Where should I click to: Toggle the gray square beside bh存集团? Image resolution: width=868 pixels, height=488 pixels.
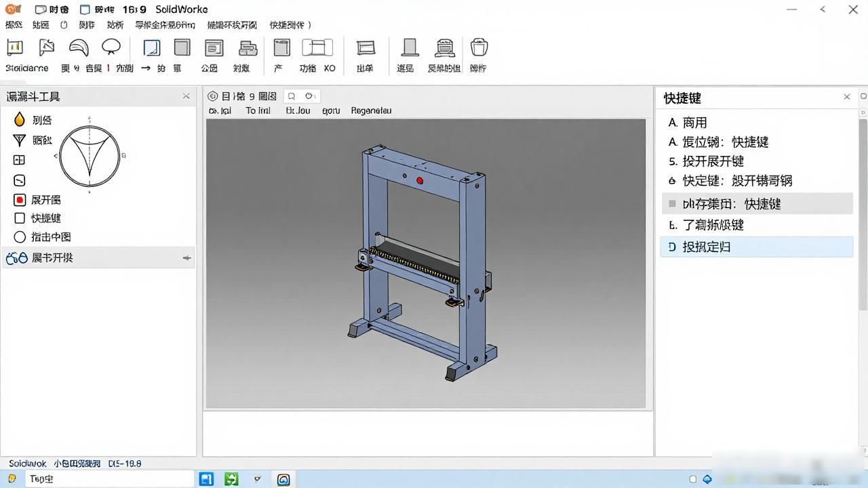click(672, 203)
